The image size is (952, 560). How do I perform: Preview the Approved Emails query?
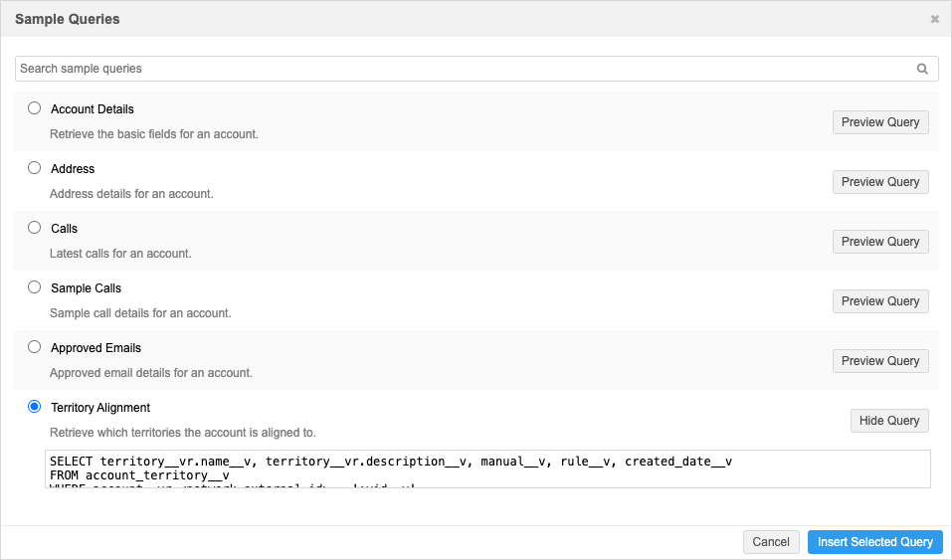click(880, 361)
